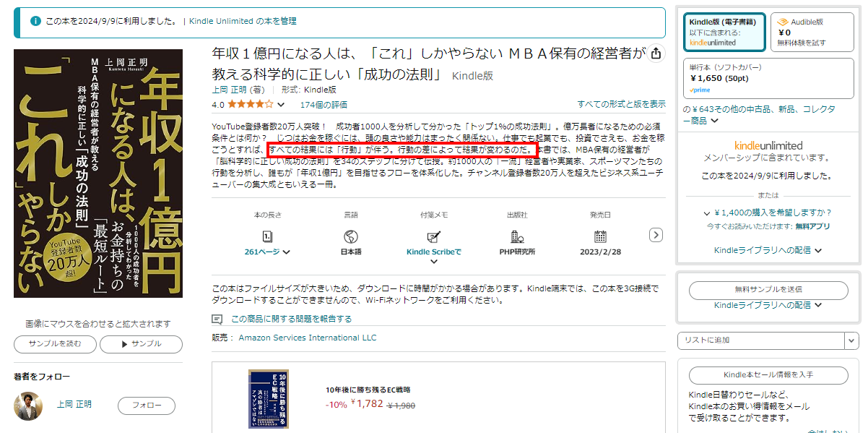Viewport: 868px width, 433px height.
Task: Select the 単行本 (ソフトカバー) format option
Action: pos(768,77)
